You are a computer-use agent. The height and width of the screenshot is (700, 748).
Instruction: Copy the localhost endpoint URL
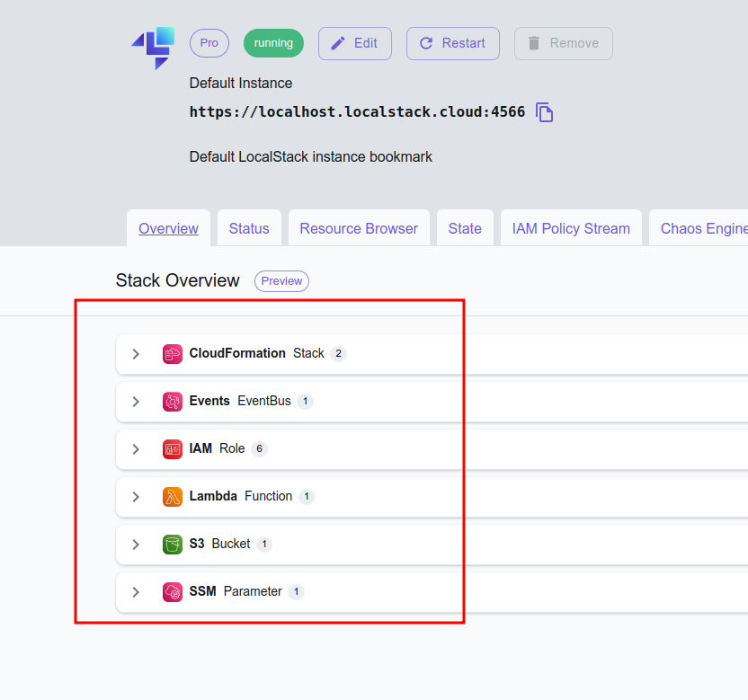[544, 112]
